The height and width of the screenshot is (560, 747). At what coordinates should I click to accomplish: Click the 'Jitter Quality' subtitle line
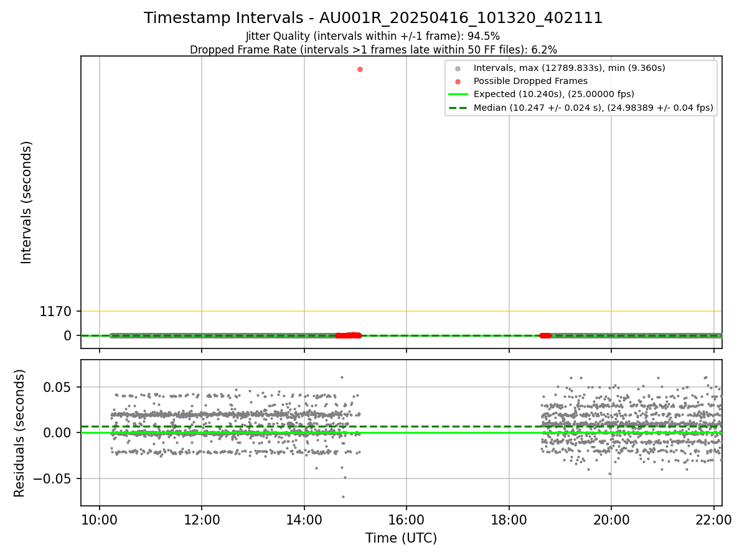[x=373, y=36]
